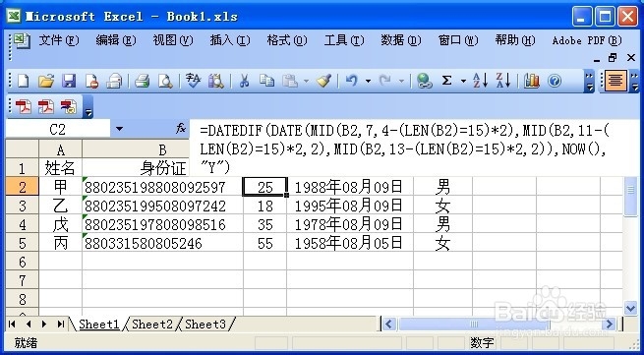Image resolution: width=644 pixels, height=355 pixels.
Task: Select cell showing 1978年08月09日
Action: click(x=350, y=225)
